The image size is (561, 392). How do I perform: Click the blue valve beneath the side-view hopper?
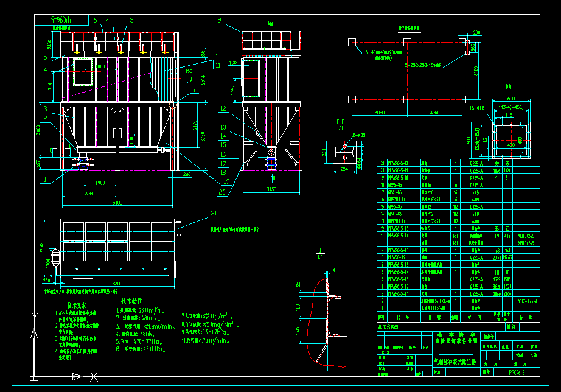(271, 162)
